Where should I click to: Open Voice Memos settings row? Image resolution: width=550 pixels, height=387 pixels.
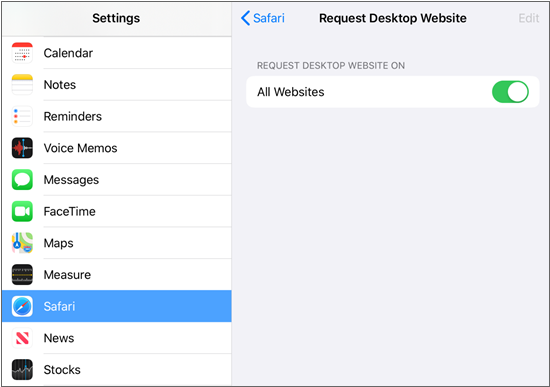point(116,148)
